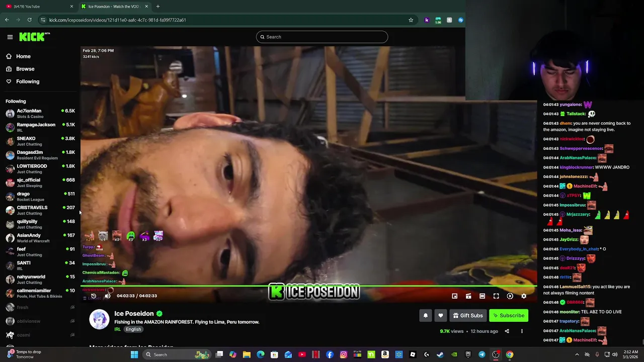Image resolution: width=644 pixels, height=362 pixels.
Task: Click Ice Poseidon's profile avatar
Action: click(x=99, y=320)
